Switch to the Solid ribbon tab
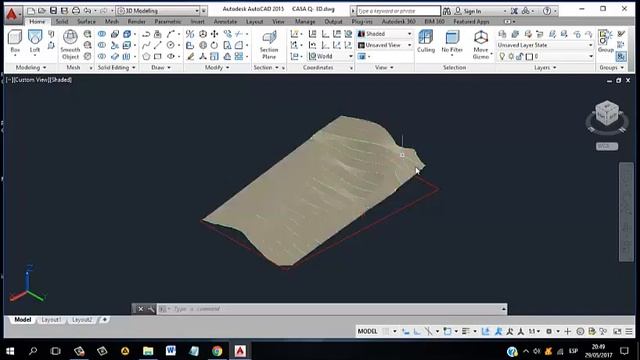640x360 pixels. tap(62, 22)
